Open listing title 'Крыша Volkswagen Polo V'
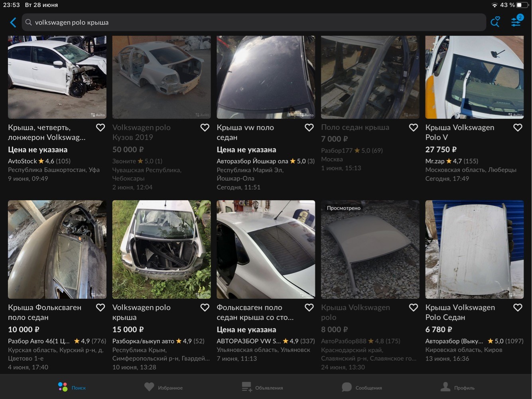532x399 pixels. 460,132
